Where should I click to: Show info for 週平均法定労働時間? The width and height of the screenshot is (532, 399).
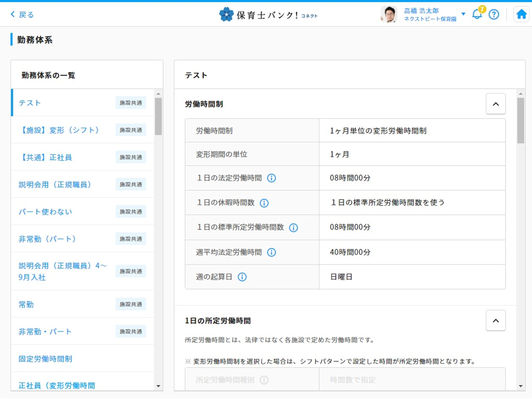coord(271,252)
